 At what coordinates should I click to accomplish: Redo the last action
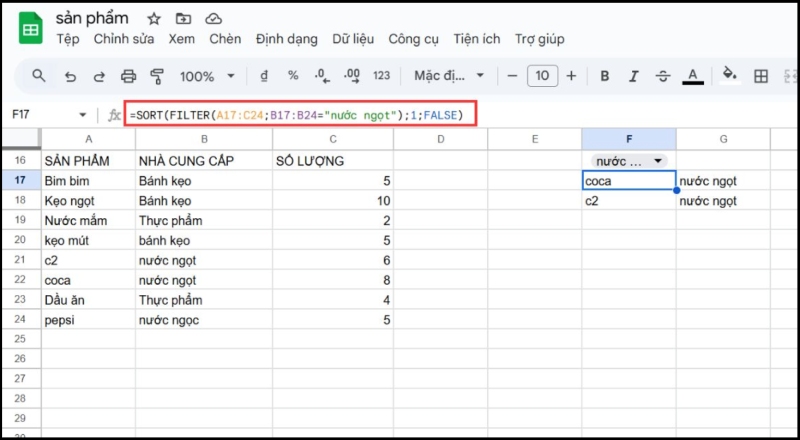[99, 77]
